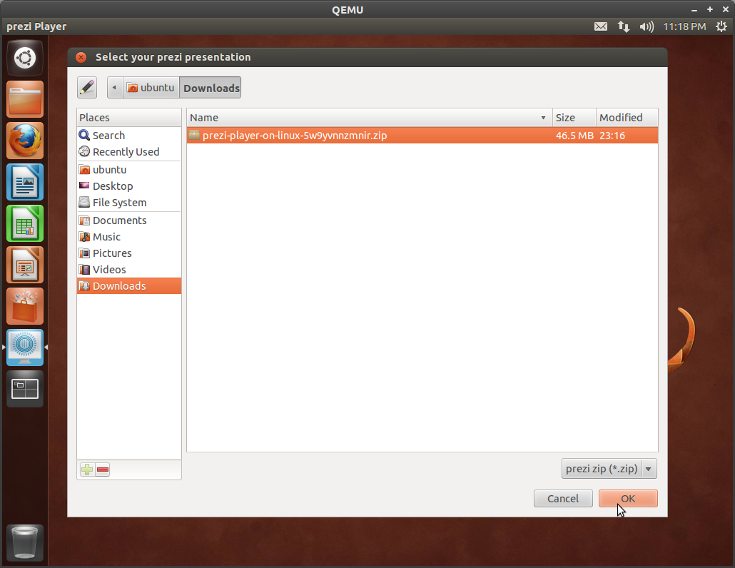The image size is (735, 568).
Task: Open Ubuntu Software Center launcher icon
Action: coord(25,306)
